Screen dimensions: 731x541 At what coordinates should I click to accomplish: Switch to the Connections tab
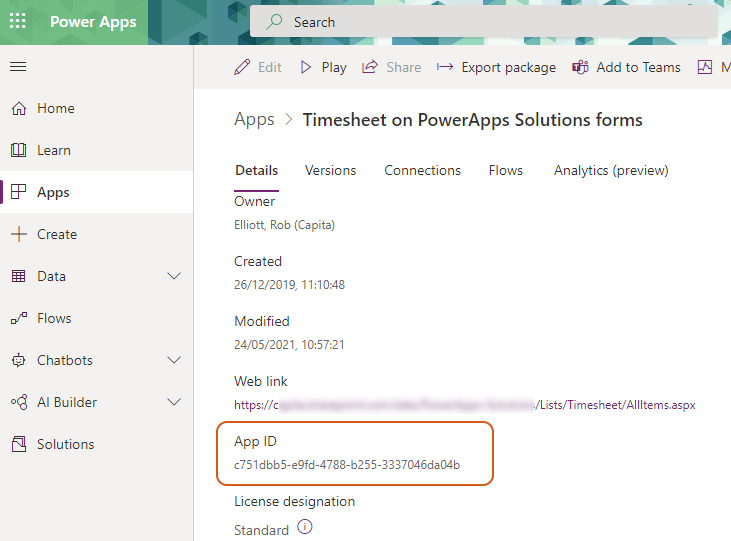click(422, 171)
